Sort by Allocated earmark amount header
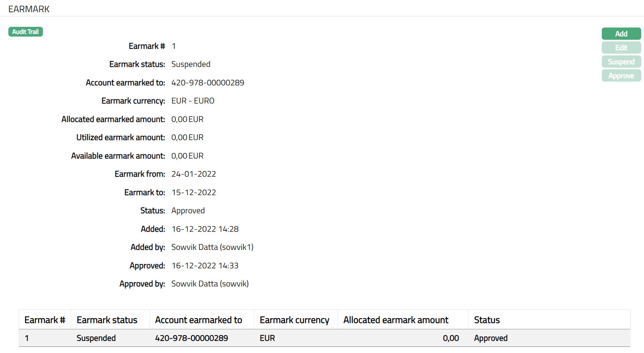 coord(396,320)
